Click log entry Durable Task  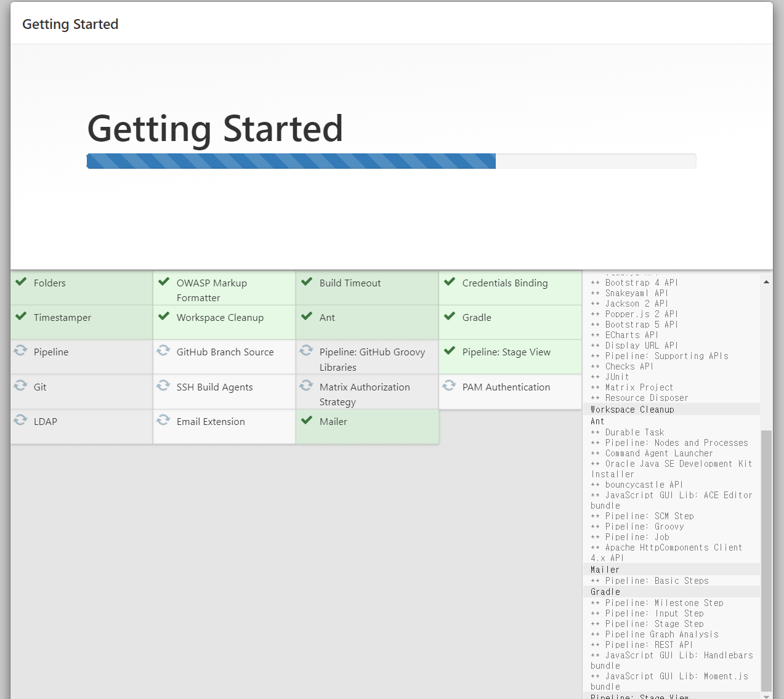point(628,432)
